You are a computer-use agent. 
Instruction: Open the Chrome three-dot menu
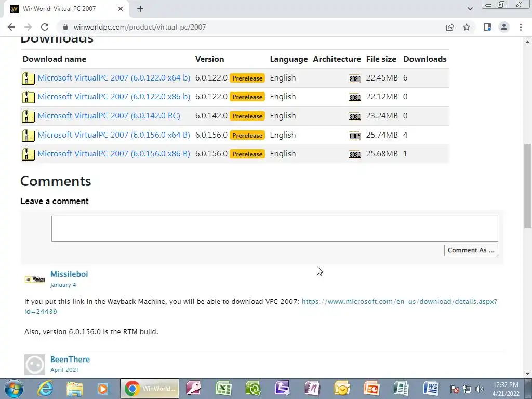521,27
